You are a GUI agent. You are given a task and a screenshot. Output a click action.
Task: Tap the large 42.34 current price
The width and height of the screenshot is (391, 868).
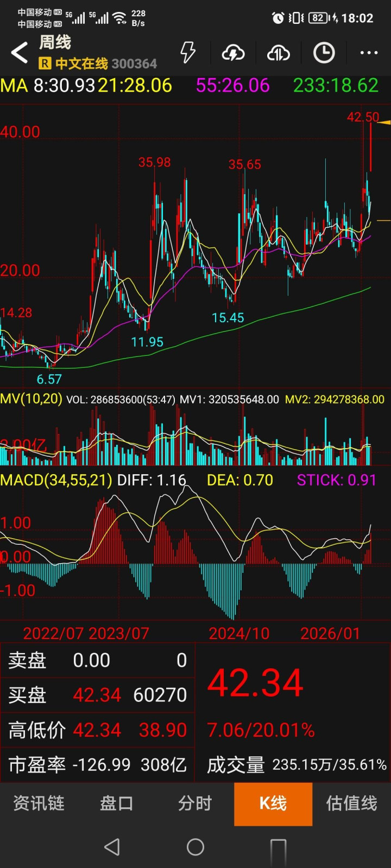pos(255,682)
